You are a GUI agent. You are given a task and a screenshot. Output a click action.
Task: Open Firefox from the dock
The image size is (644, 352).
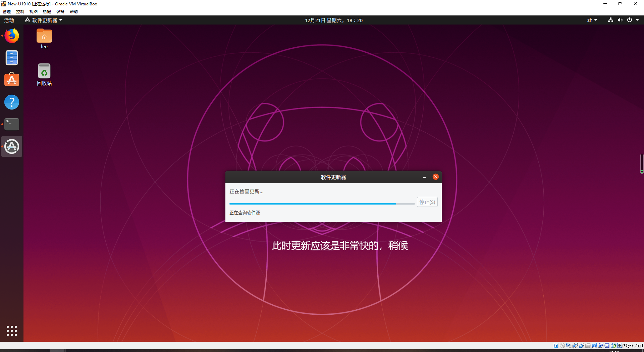click(11, 36)
